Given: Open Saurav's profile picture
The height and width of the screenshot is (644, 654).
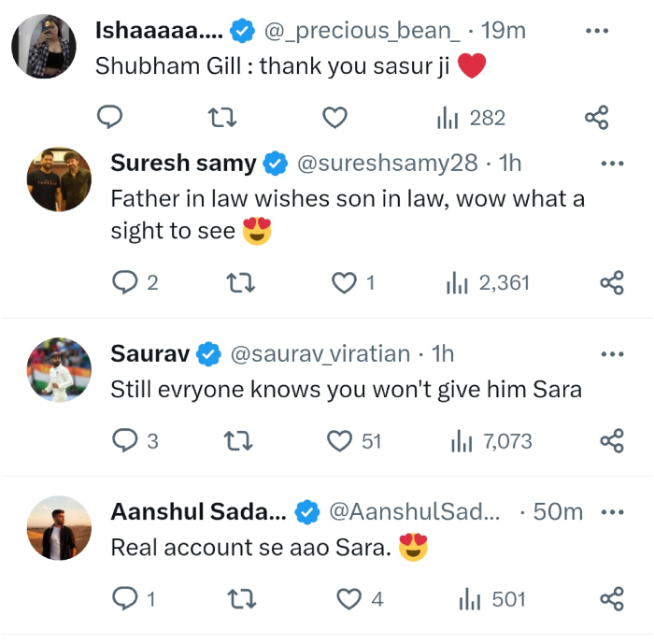Looking at the screenshot, I should (x=58, y=371).
